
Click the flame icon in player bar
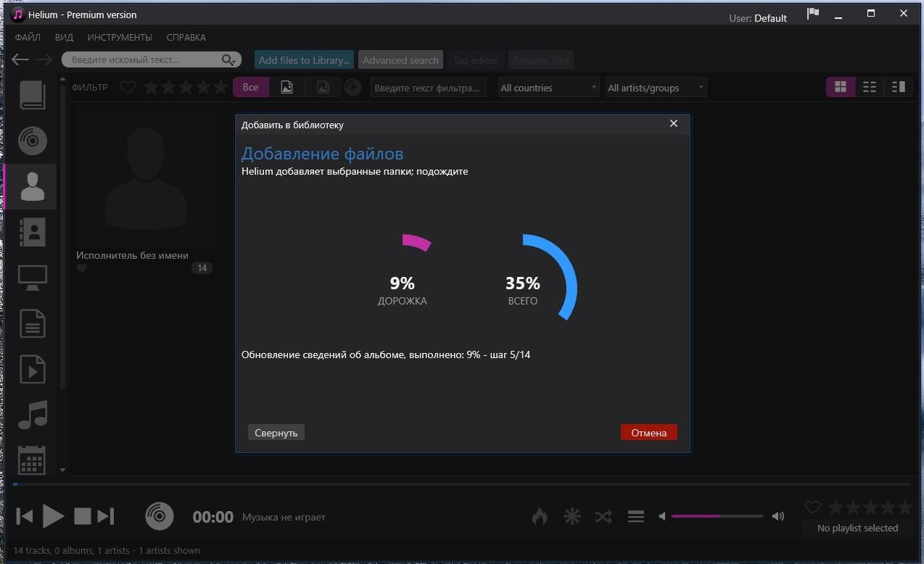[x=539, y=516]
